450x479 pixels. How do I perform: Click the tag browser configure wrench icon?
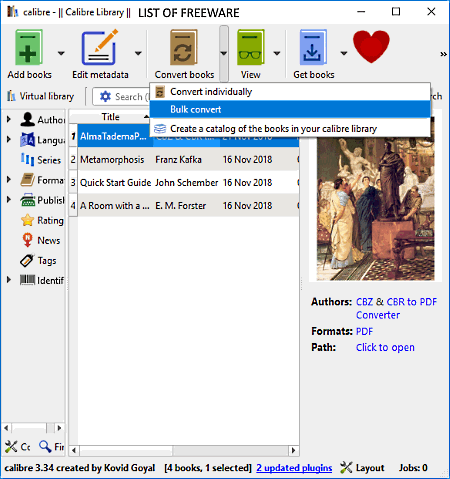11,446
